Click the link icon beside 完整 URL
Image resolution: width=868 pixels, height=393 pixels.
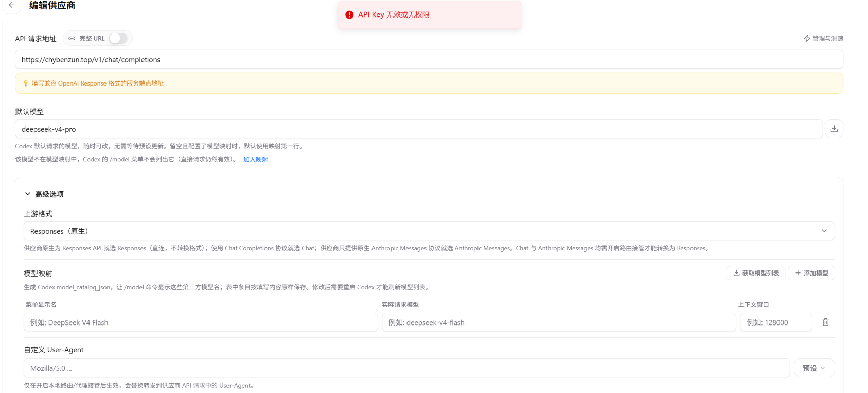(x=72, y=39)
